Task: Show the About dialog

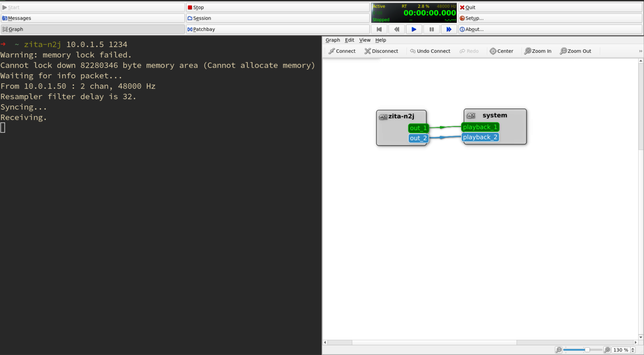Action: click(550, 29)
